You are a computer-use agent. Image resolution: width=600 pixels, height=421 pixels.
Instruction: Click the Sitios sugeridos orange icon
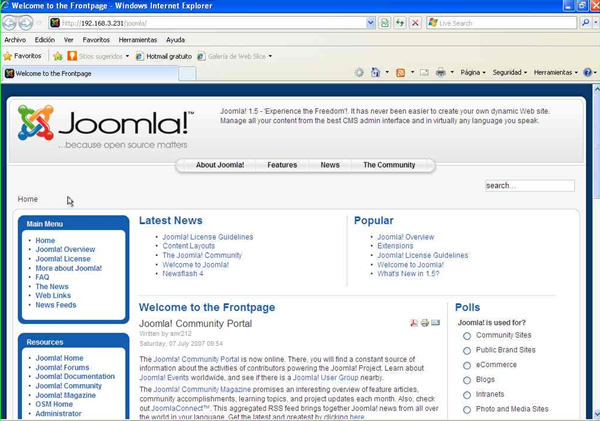(72, 56)
